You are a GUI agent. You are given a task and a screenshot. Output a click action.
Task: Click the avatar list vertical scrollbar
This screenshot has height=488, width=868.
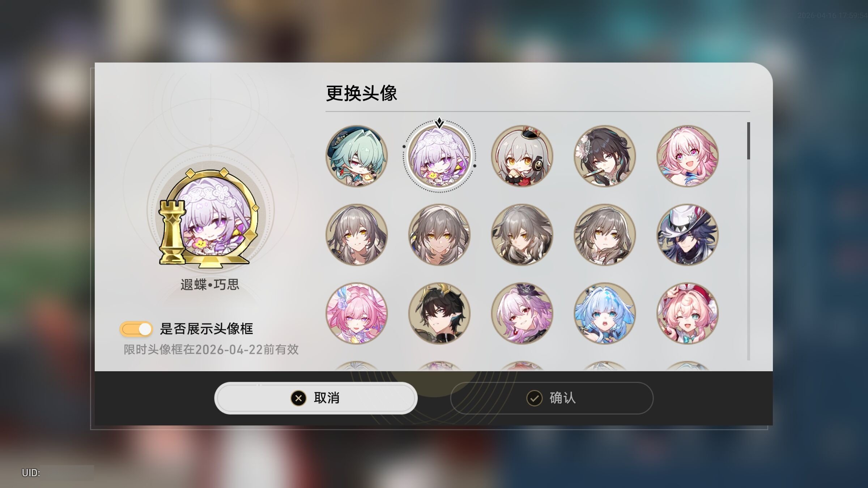tap(748, 241)
